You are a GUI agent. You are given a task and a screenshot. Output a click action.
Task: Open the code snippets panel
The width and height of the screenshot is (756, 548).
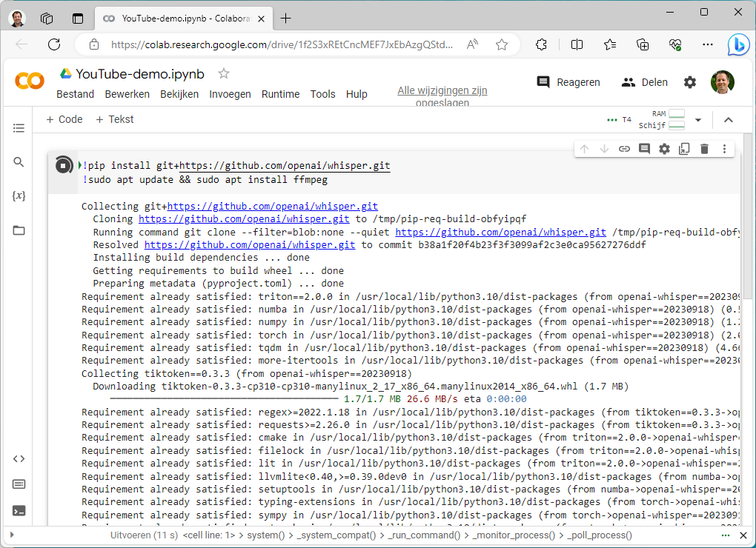(x=19, y=458)
